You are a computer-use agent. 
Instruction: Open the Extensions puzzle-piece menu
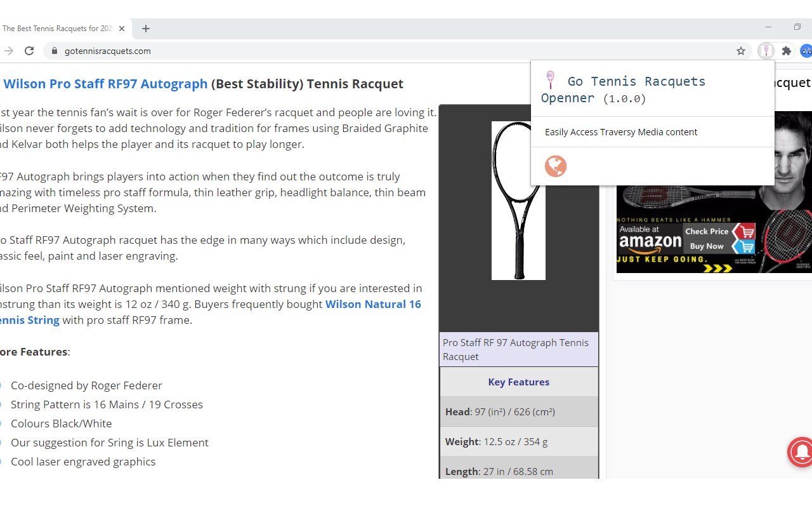tap(787, 51)
